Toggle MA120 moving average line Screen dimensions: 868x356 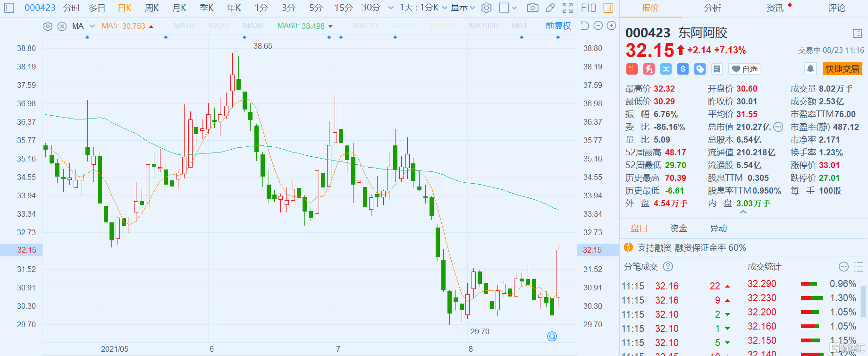(x=366, y=26)
